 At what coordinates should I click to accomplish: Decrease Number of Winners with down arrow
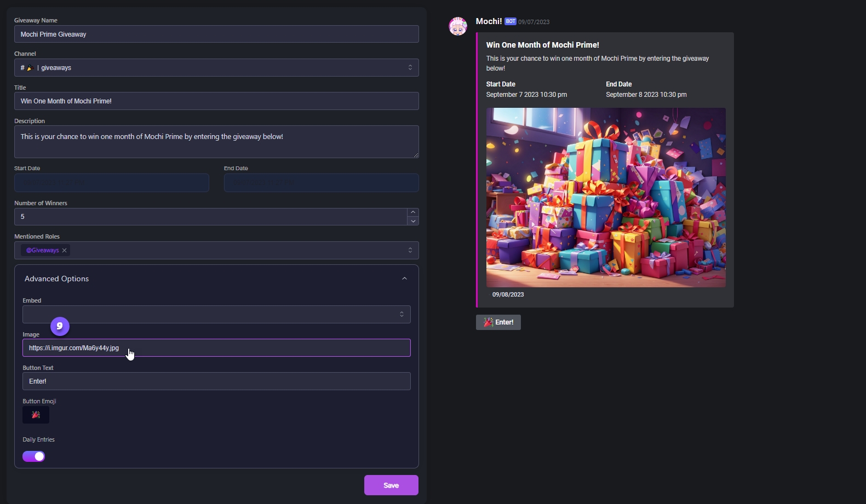tap(413, 221)
